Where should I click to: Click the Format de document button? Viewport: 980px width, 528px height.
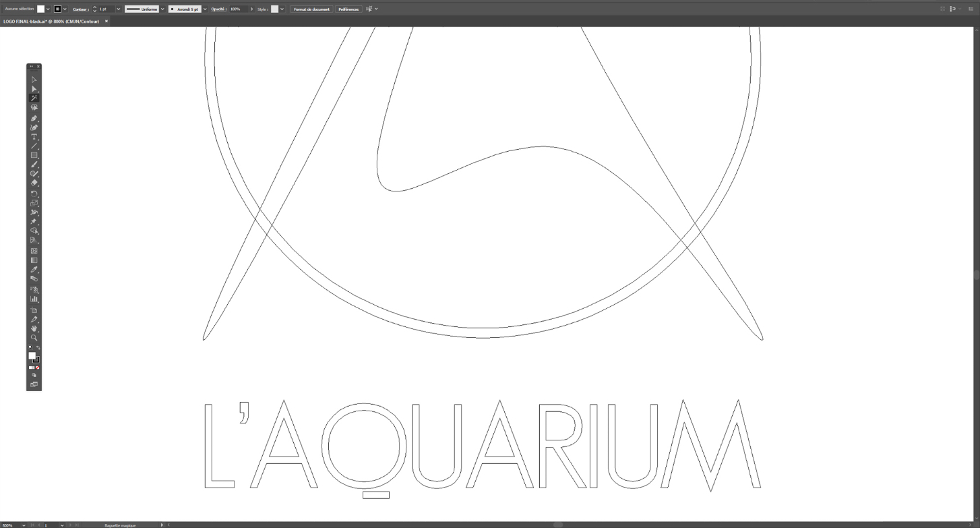click(x=311, y=9)
